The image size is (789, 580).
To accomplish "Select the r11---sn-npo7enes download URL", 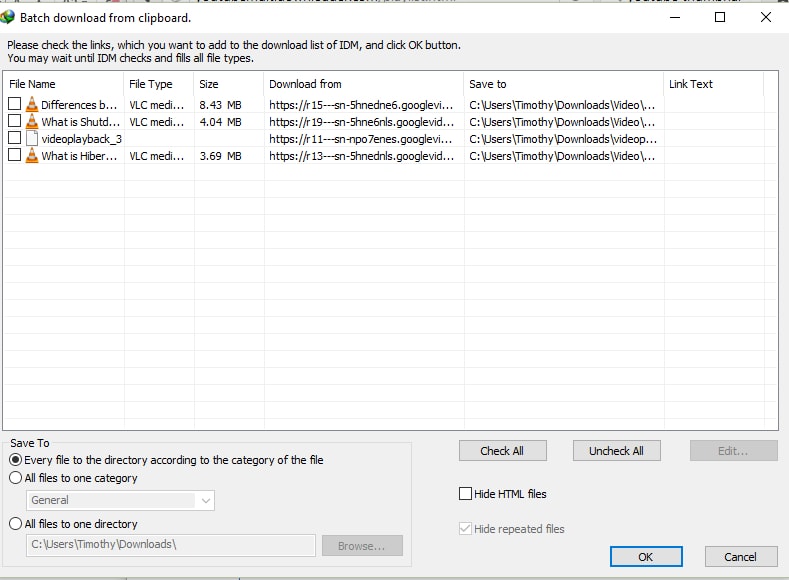I will (361, 139).
